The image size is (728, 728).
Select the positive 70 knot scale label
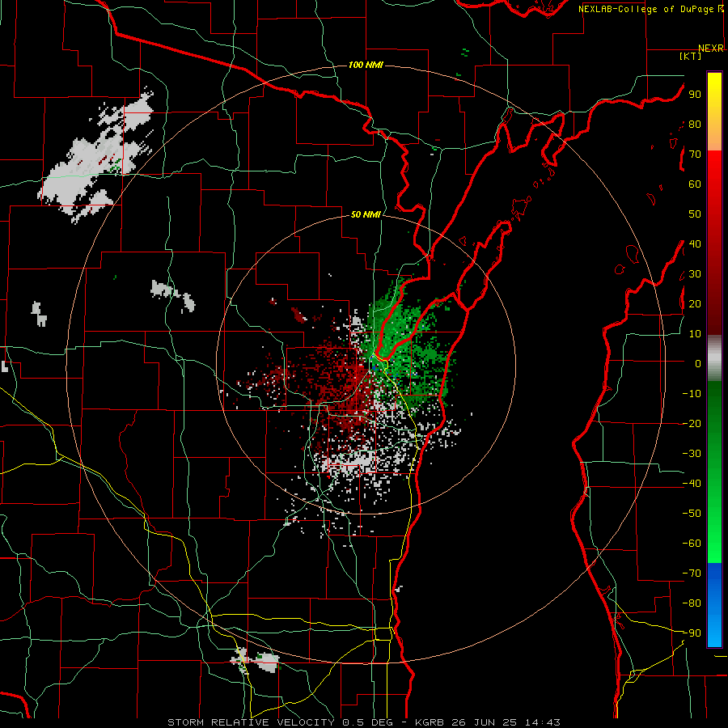(695, 154)
